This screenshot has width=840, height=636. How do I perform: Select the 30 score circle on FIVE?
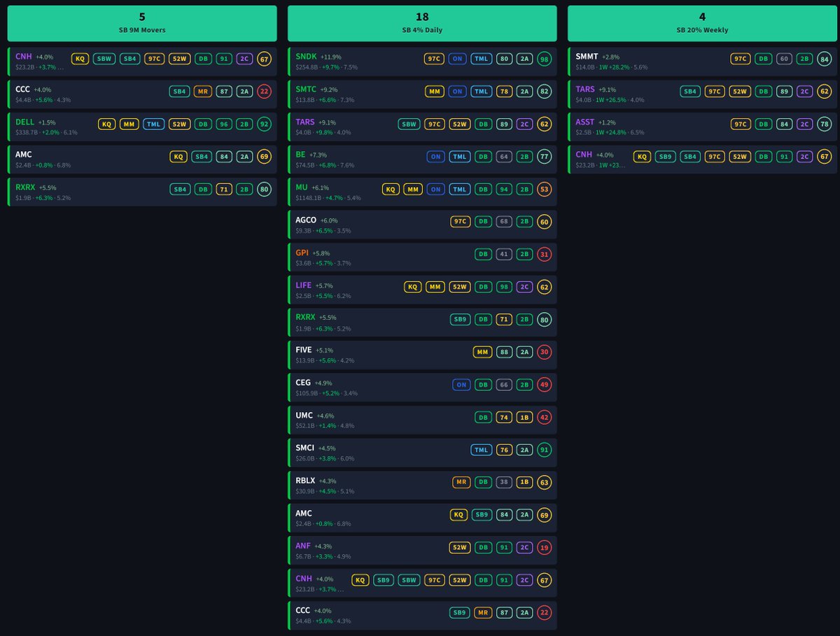(544, 352)
